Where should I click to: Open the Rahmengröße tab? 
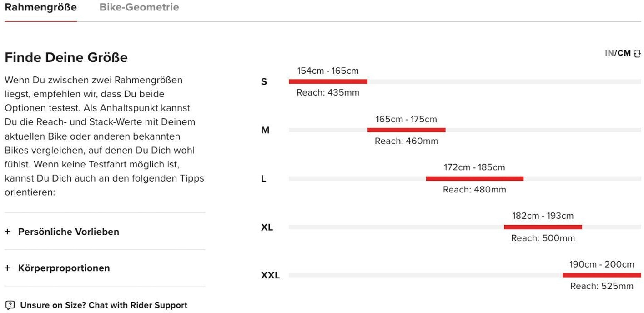tap(40, 7)
